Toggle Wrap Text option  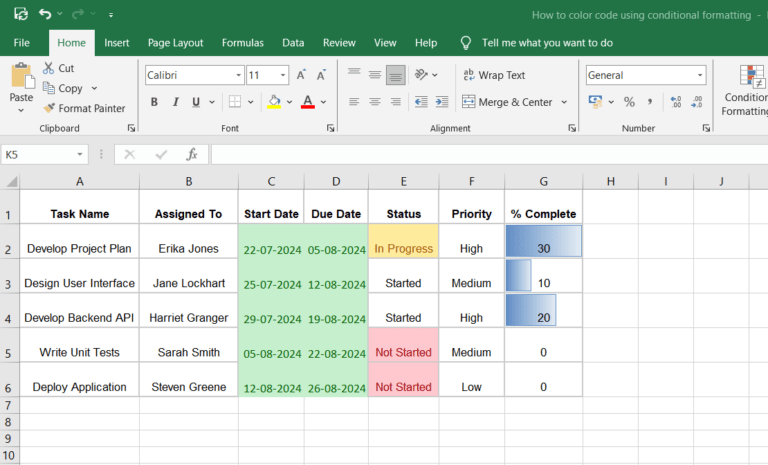[x=493, y=75]
